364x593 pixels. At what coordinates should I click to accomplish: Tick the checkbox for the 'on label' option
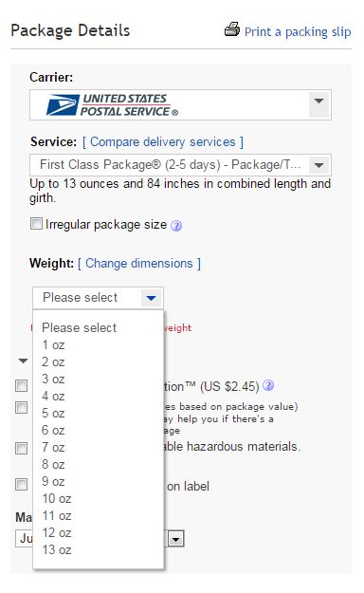pos(21,484)
